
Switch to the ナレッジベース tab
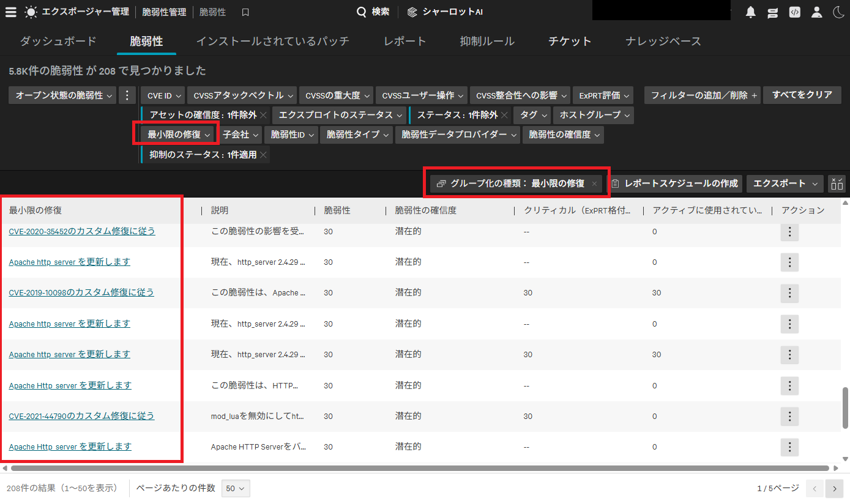pyautogui.click(x=663, y=41)
